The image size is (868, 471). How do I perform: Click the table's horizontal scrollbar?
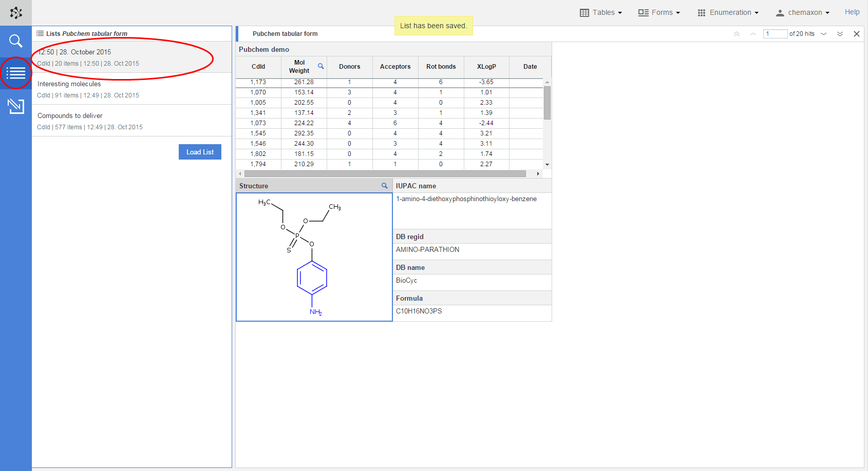point(385,174)
